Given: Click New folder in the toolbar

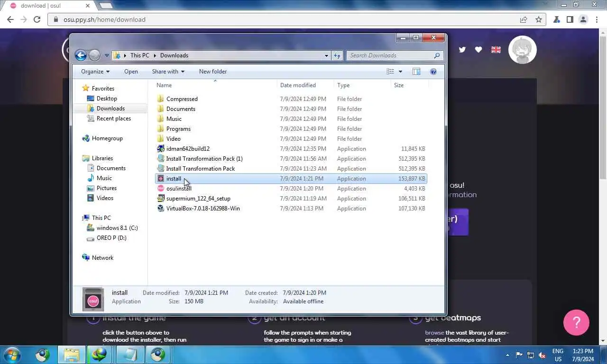Looking at the screenshot, I should click(213, 72).
